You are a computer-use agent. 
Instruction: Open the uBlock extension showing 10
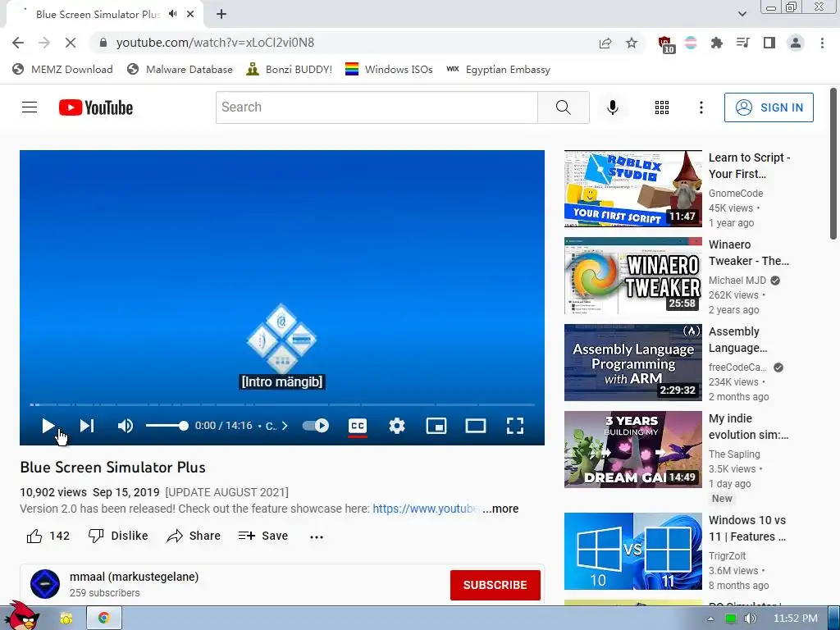pyautogui.click(x=666, y=43)
